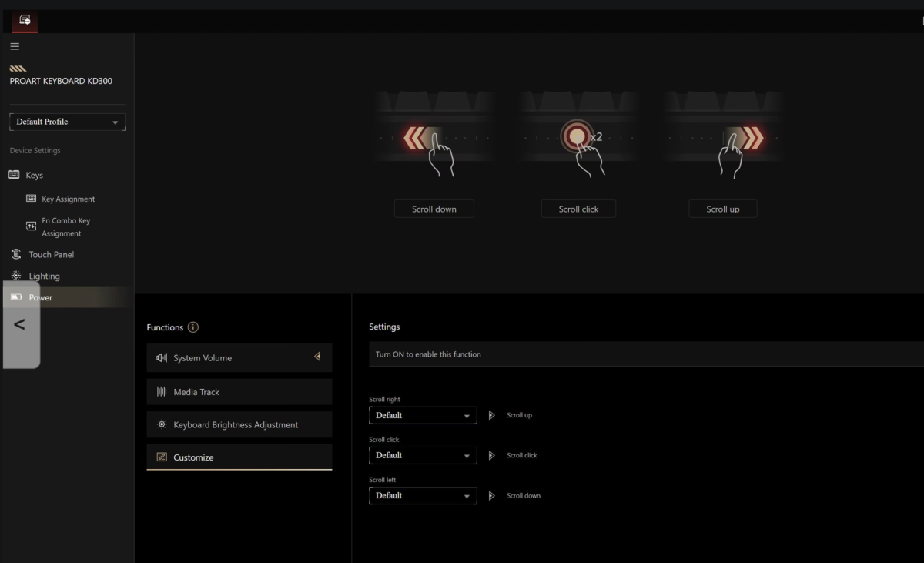Expand the Scroll right Default dropdown
Viewport: 924px width, 563px height.
click(423, 415)
